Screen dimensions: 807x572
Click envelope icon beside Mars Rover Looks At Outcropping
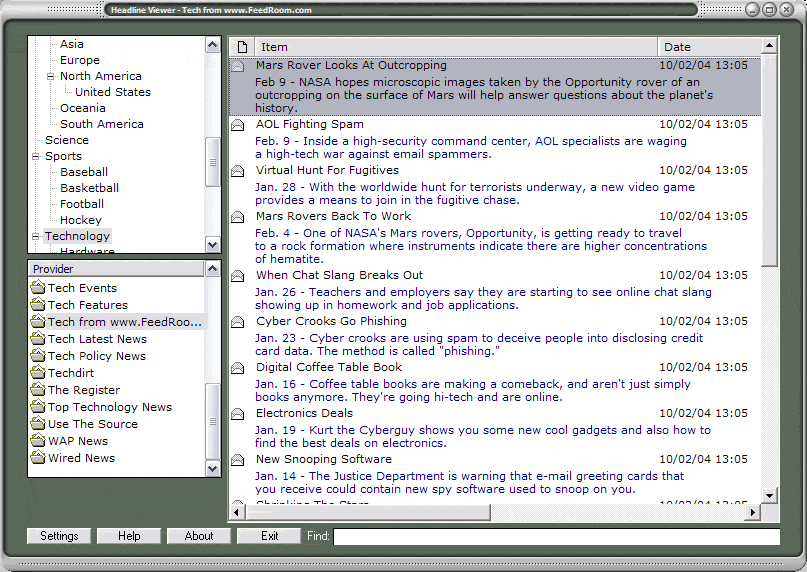click(x=237, y=66)
